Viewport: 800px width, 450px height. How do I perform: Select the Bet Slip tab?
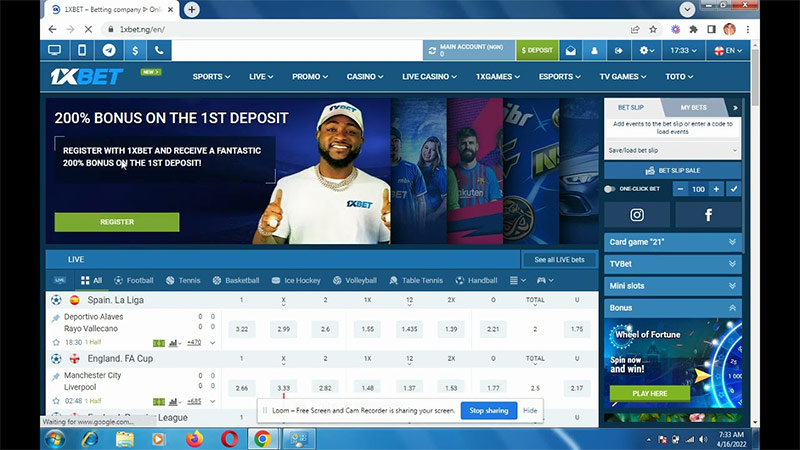pyautogui.click(x=631, y=108)
